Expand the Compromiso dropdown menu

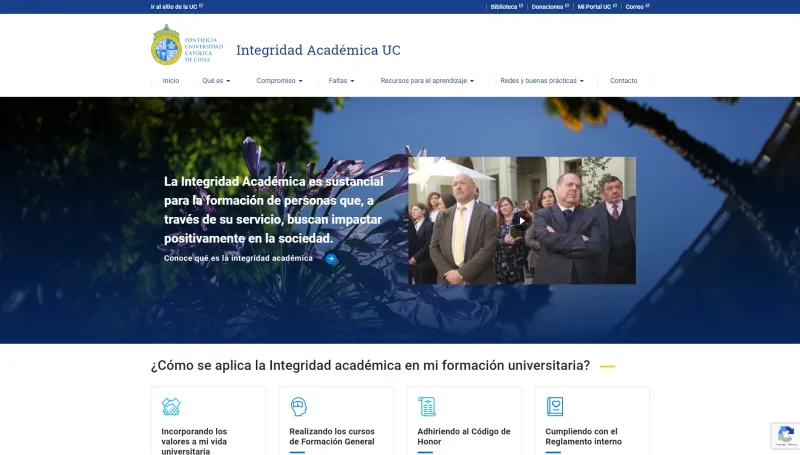click(279, 81)
